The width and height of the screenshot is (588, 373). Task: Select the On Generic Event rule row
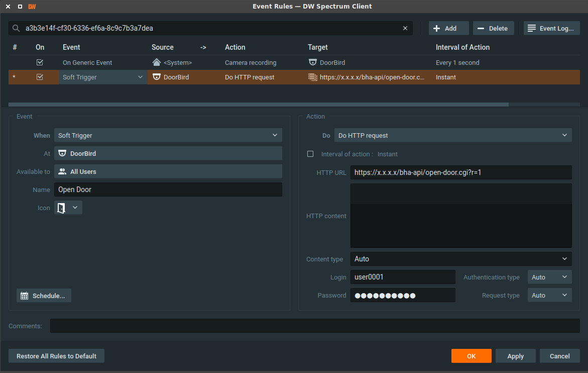click(x=294, y=62)
